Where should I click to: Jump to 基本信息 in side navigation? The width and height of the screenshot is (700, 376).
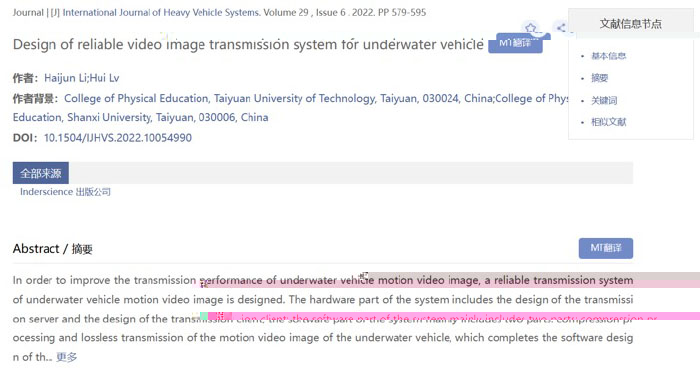click(x=608, y=56)
